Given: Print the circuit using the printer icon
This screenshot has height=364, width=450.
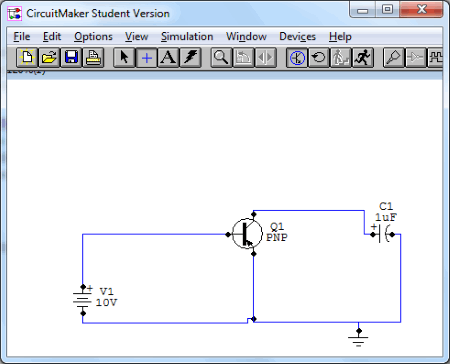Looking at the screenshot, I should [93, 58].
